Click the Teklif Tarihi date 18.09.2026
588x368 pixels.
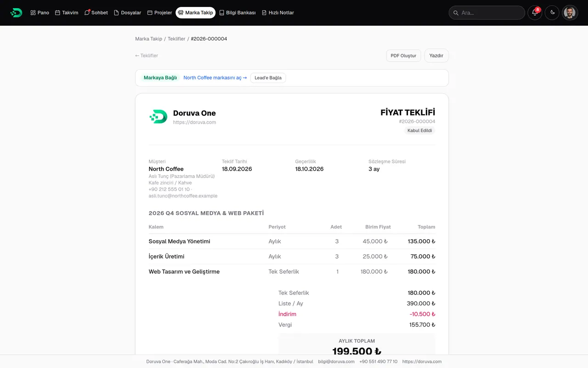[x=237, y=169]
